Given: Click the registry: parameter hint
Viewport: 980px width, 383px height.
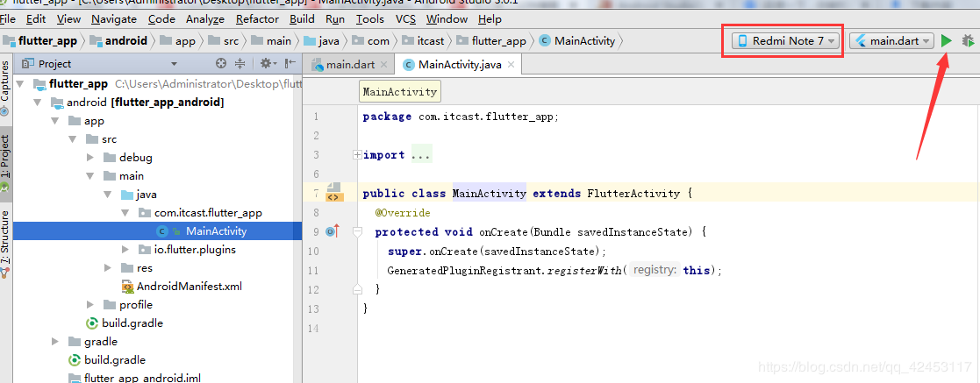Looking at the screenshot, I should pyautogui.click(x=655, y=270).
